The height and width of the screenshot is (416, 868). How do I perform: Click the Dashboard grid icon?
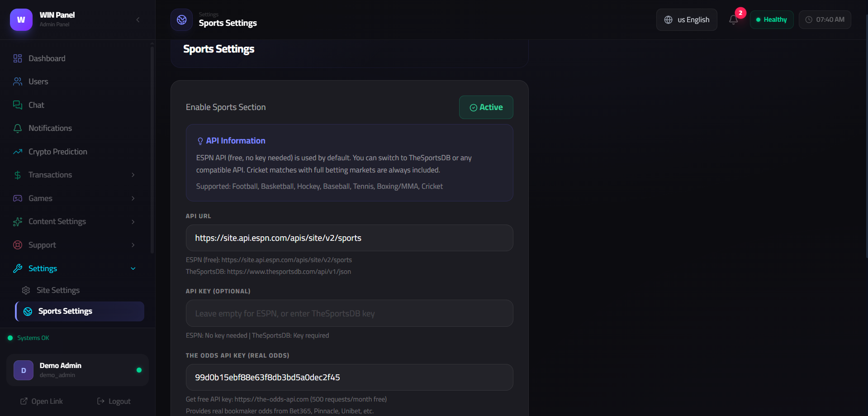click(x=18, y=58)
